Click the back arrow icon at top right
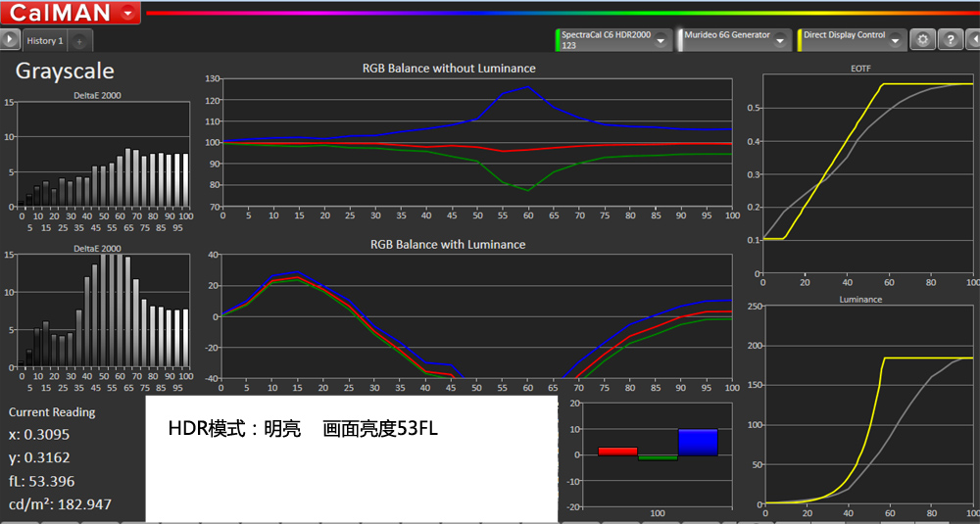 [x=975, y=40]
